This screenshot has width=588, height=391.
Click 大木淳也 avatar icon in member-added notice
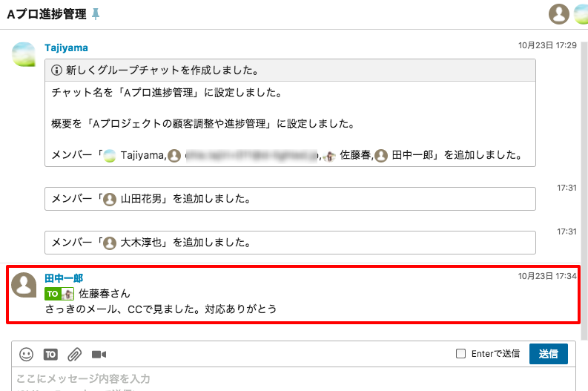pyautogui.click(x=110, y=243)
